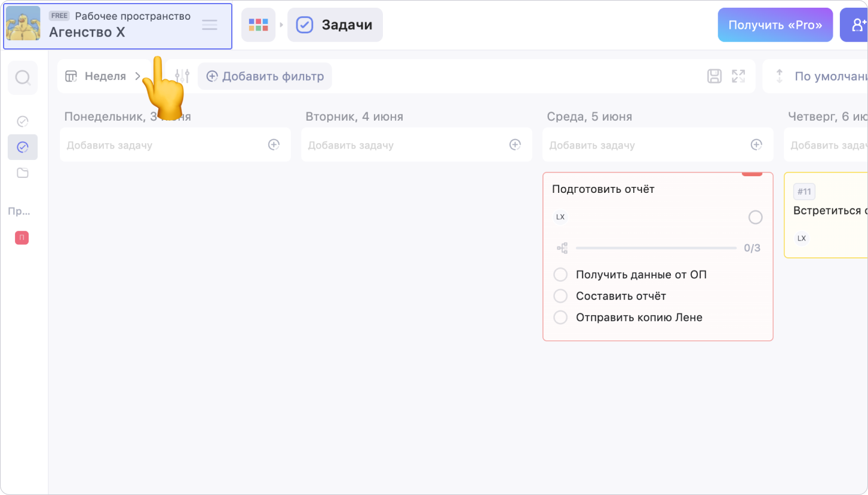
Task: Click the save view floppy disk icon
Action: click(x=714, y=76)
